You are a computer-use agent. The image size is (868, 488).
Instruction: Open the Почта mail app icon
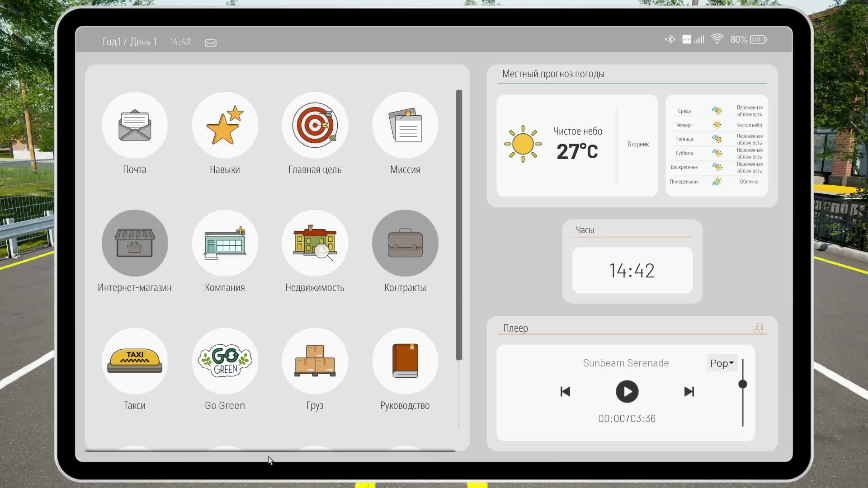click(x=135, y=126)
